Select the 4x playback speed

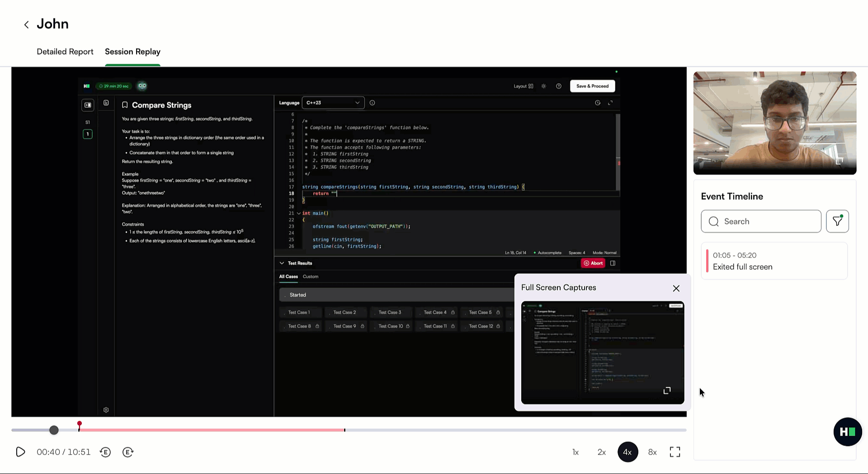(x=627, y=452)
